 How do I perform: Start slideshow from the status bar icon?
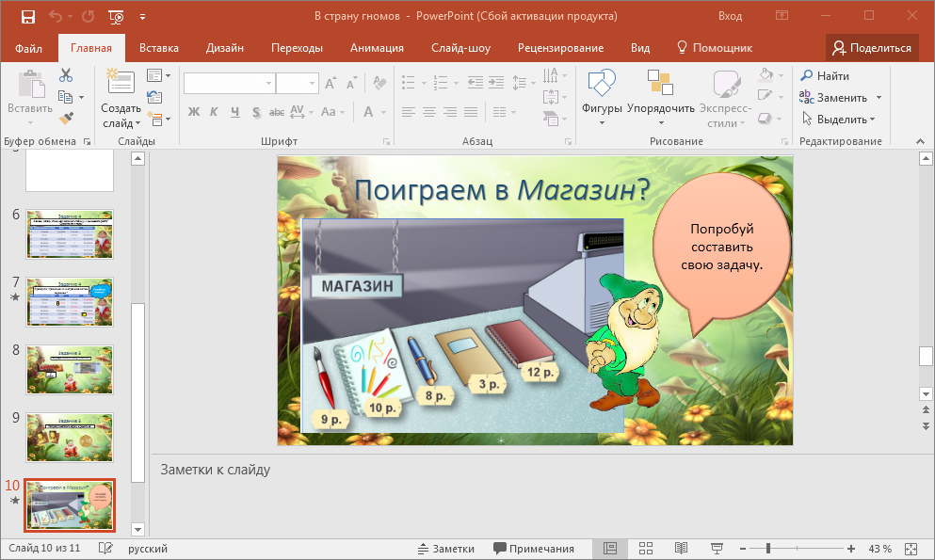click(x=717, y=548)
